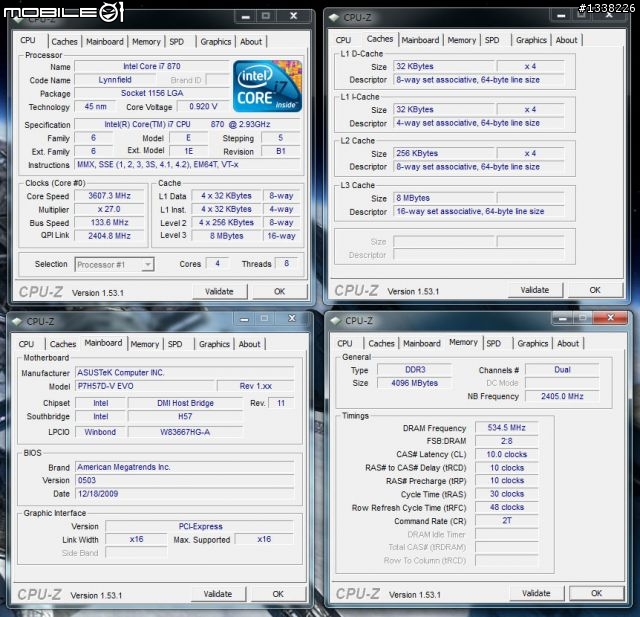640x617 pixels.
Task: Go to SPD tab in the Memory window
Action: [493, 343]
